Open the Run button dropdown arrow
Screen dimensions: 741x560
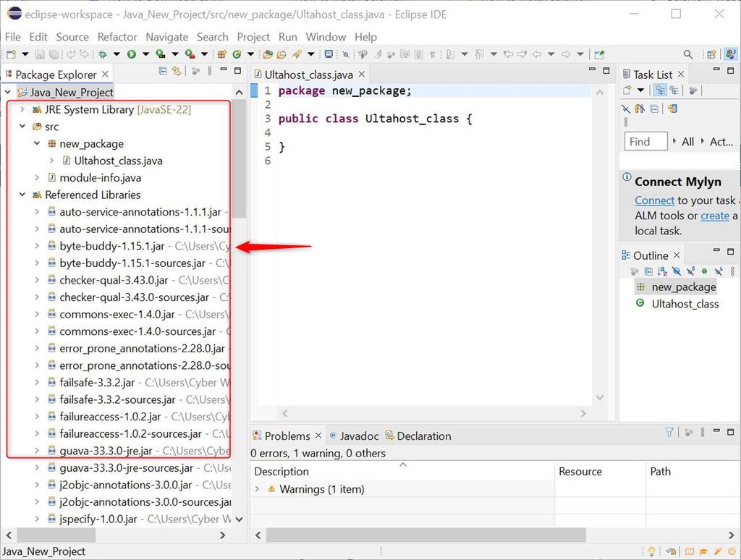tap(145, 54)
